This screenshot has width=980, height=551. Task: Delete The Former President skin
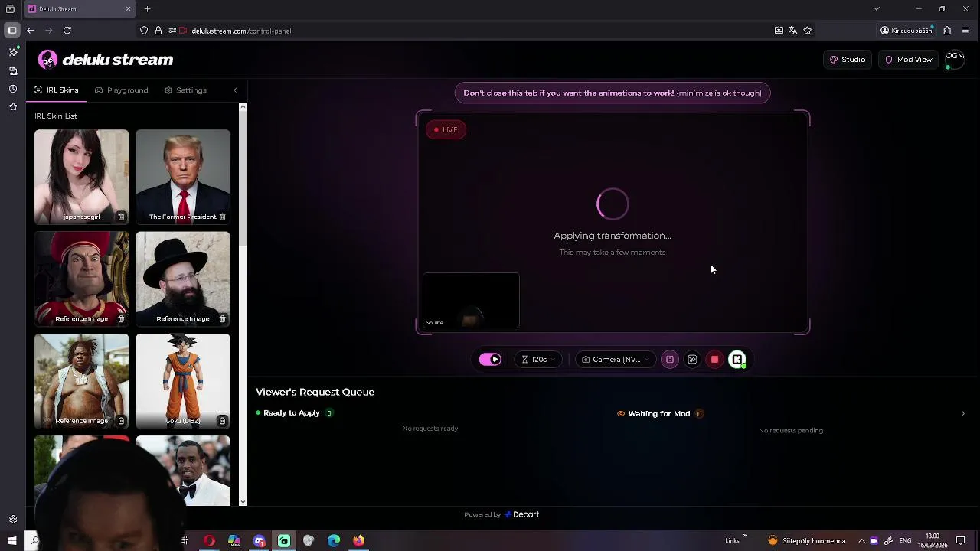pos(222,217)
